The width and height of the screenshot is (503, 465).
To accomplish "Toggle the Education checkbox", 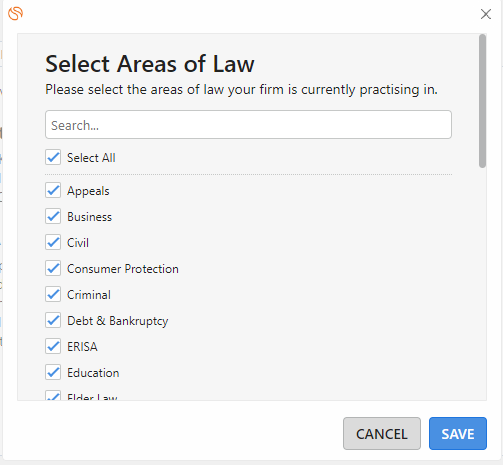I will [53, 372].
